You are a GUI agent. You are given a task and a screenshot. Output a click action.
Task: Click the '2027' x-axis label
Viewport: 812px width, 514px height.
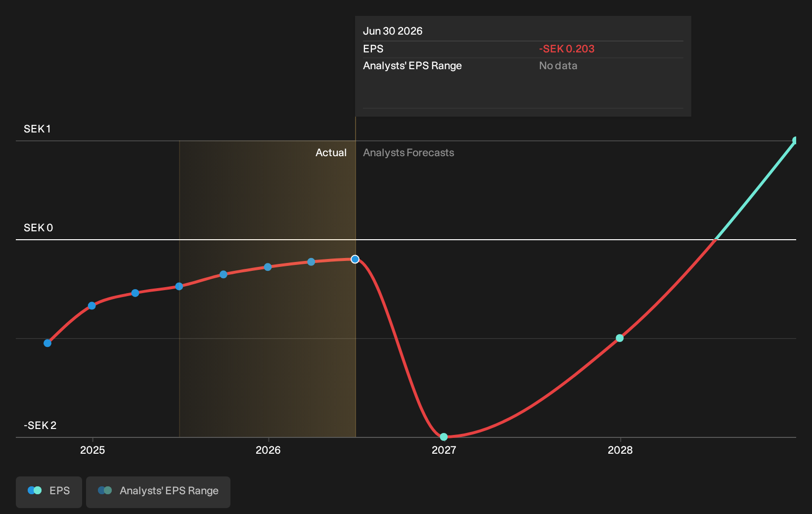[444, 450]
